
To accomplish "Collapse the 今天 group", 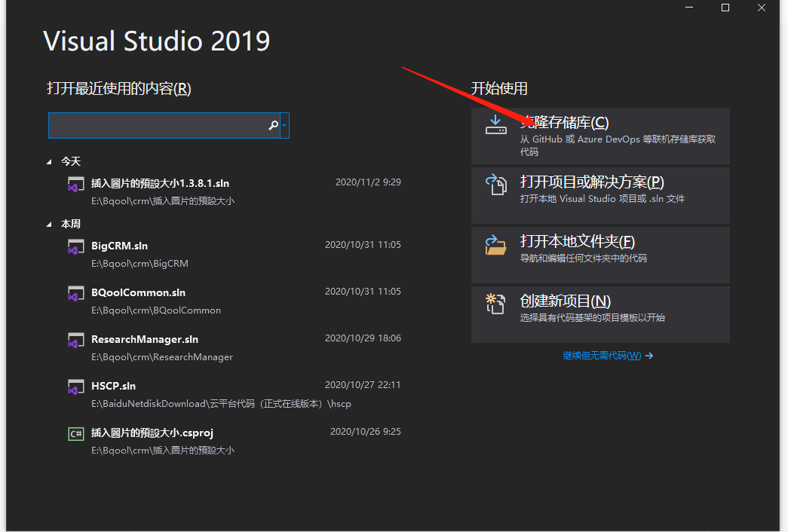I will click(x=50, y=162).
